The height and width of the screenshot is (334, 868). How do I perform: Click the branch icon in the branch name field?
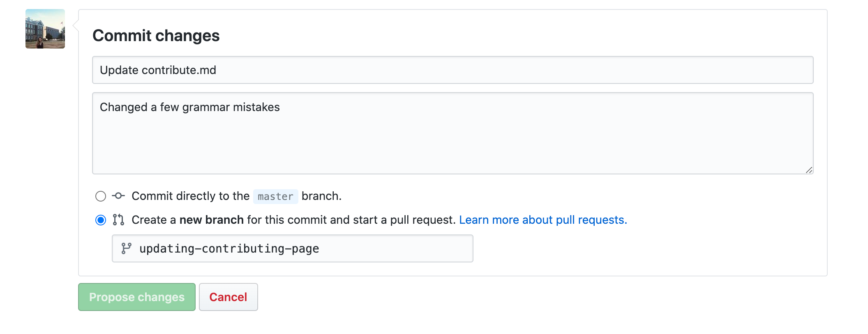click(126, 248)
